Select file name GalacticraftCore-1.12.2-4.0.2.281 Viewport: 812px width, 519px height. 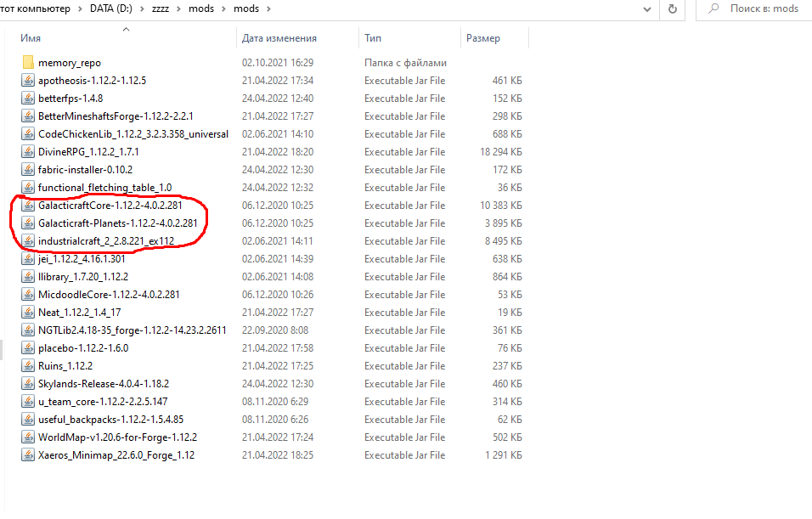pos(110,206)
